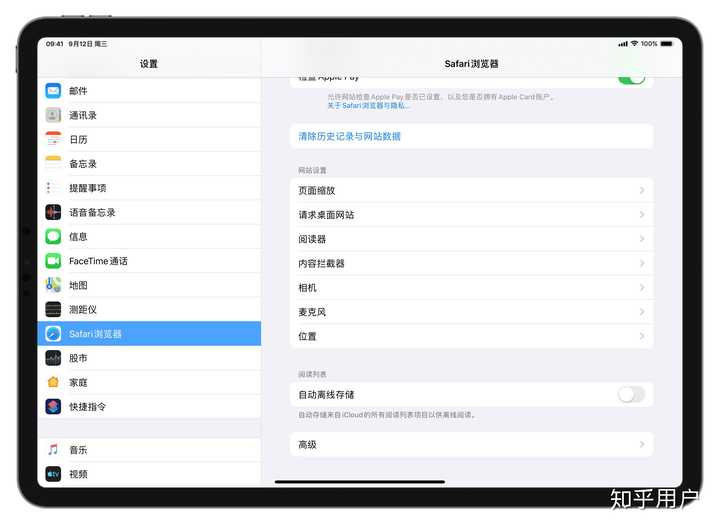Select 地图 in settings sidebar
Image resolution: width=720 pixels, height=525 pixels.
pyautogui.click(x=149, y=285)
